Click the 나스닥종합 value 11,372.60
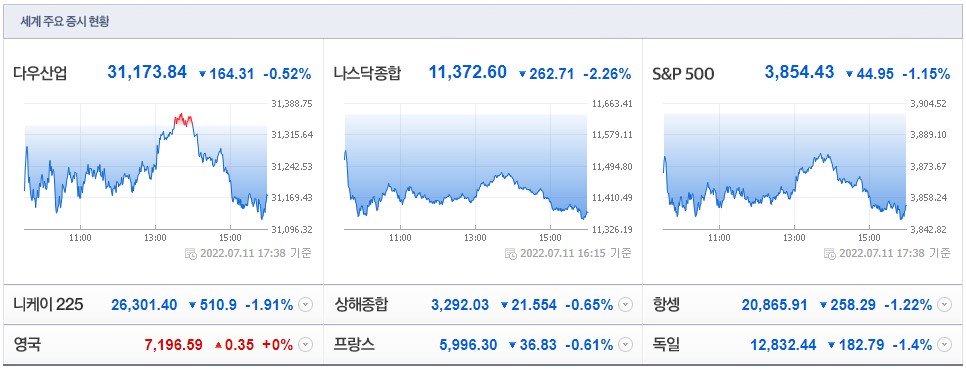Screen dimensions: 966x370 (x=468, y=73)
